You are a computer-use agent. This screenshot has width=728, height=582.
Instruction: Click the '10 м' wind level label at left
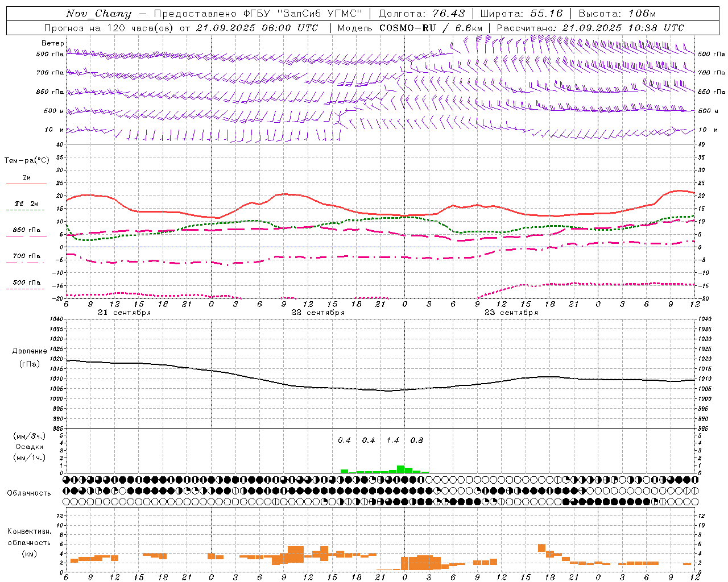(x=55, y=130)
